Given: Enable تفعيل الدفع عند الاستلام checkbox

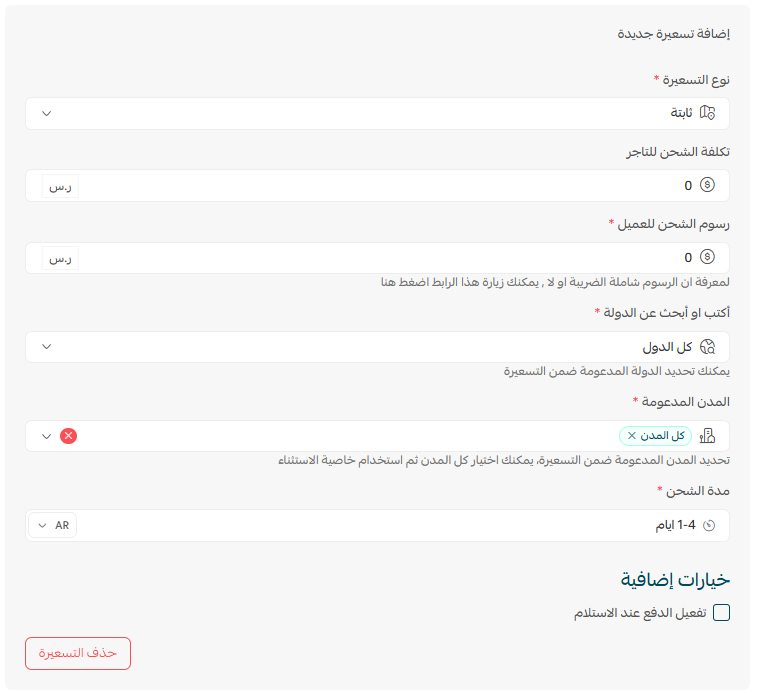Looking at the screenshot, I should click(721, 613).
